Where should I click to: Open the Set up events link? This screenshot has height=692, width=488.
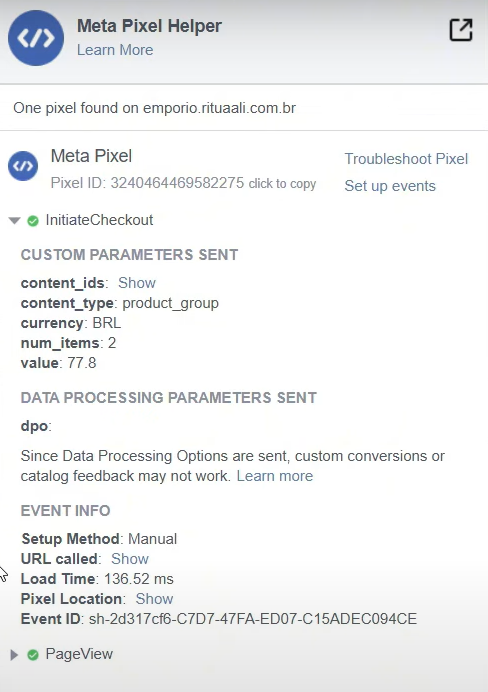pos(390,186)
